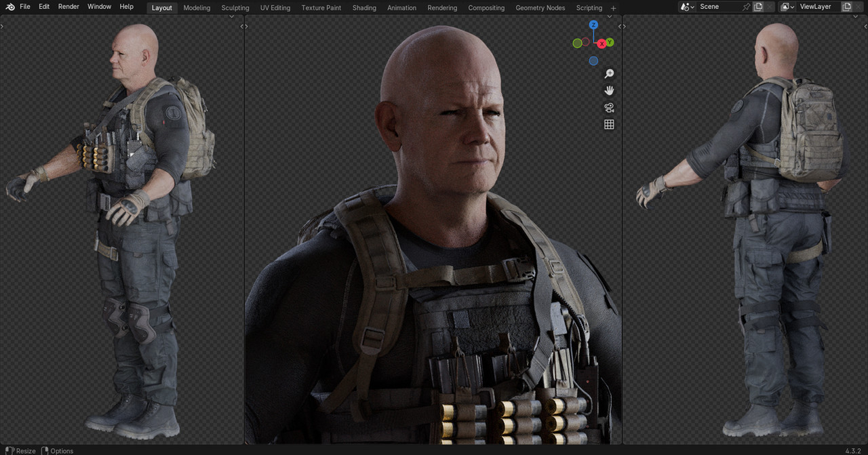Switch to the Compositing workspace tab
868x455 pixels.
click(486, 7)
